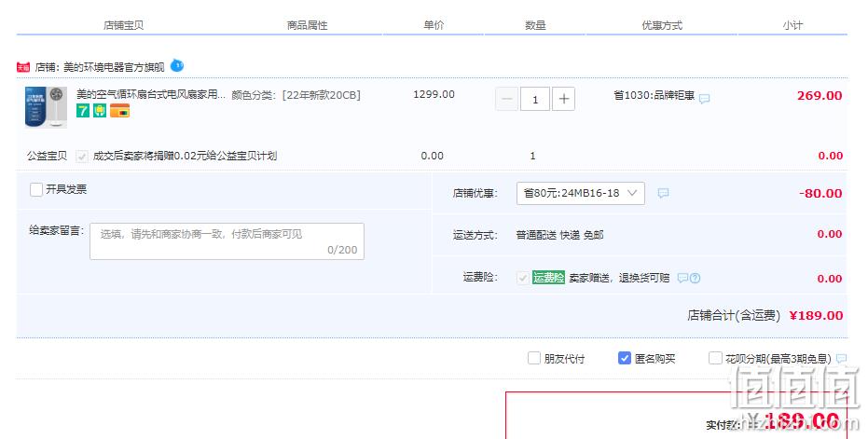Uncheck the 匿名购买 checkbox
The image size is (868, 439).
click(625, 358)
